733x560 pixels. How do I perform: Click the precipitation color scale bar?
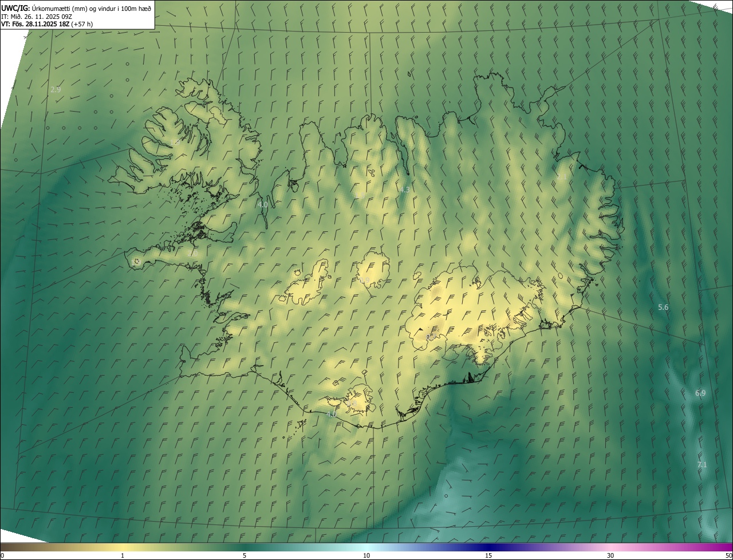click(366, 547)
